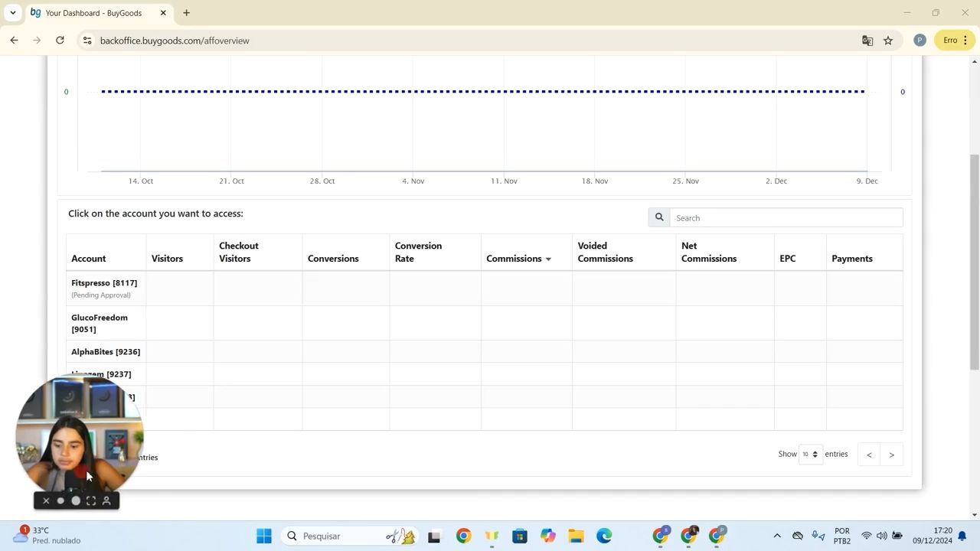Go to next page of entries
The height and width of the screenshot is (551, 980).
coord(891,455)
